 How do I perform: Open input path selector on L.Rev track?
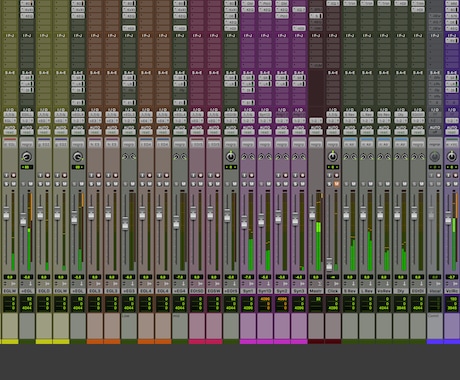click(367, 115)
